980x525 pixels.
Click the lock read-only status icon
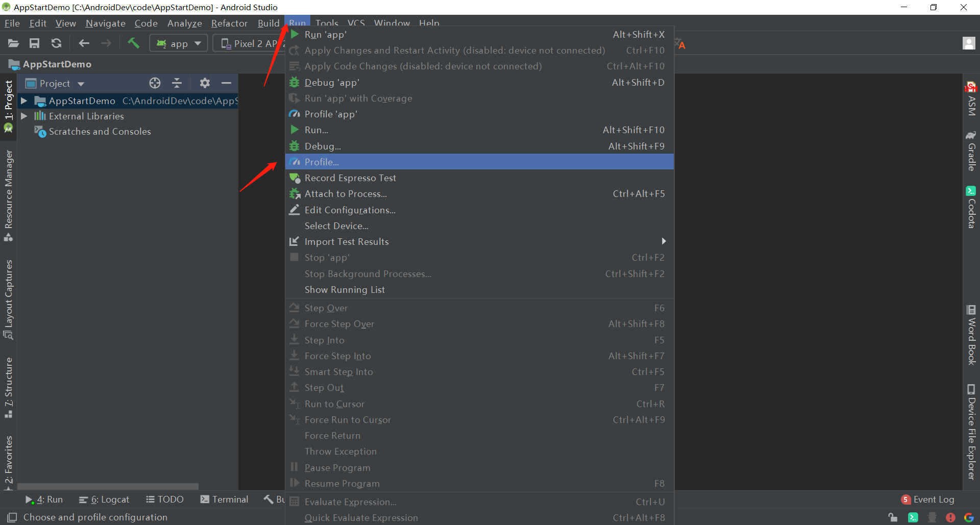(893, 517)
